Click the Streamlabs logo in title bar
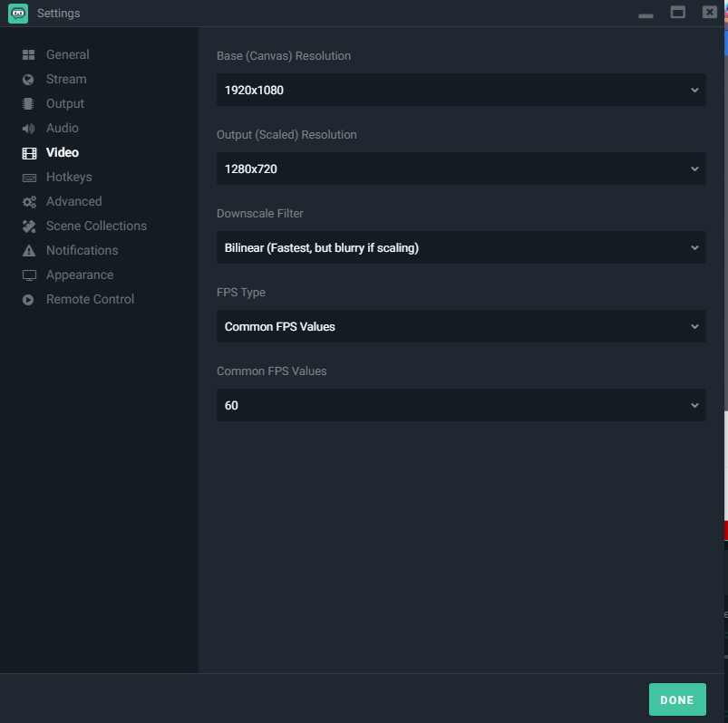Screen dimensions: 728x723 (x=17, y=13)
